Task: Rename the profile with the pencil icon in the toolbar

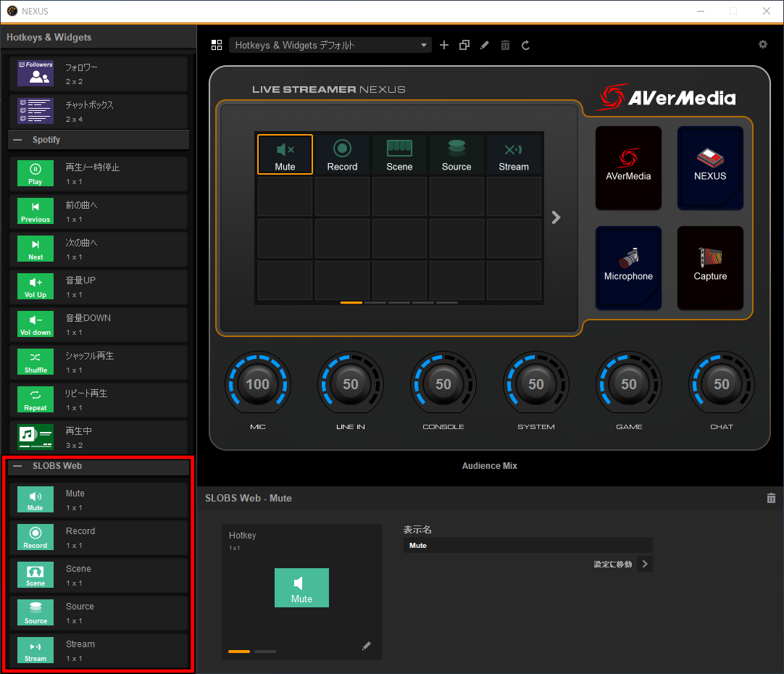Action: [485, 45]
